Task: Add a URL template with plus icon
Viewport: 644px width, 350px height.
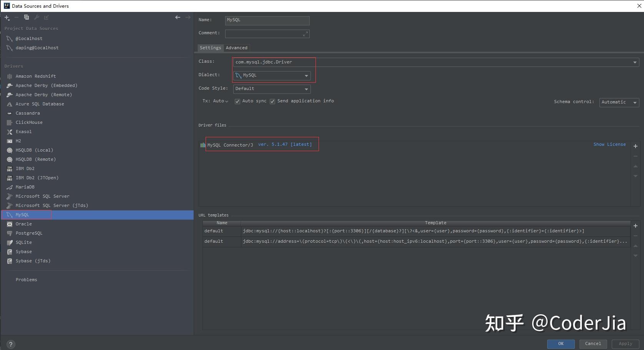Action: [x=636, y=226]
